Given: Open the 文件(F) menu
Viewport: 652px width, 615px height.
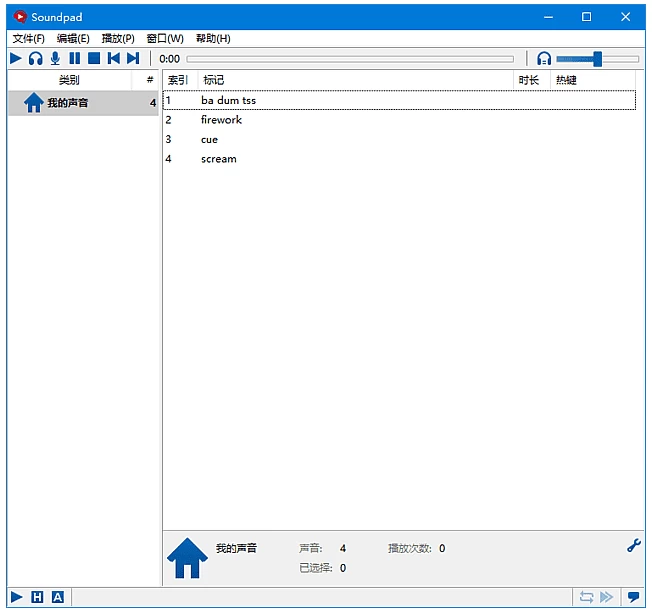Looking at the screenshot, I should (28, 38).
